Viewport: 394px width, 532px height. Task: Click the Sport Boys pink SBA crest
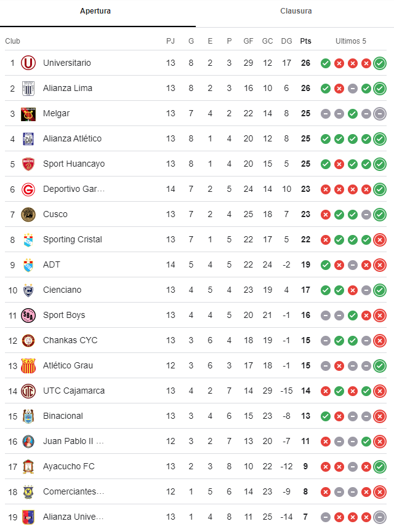pos(28,315)
